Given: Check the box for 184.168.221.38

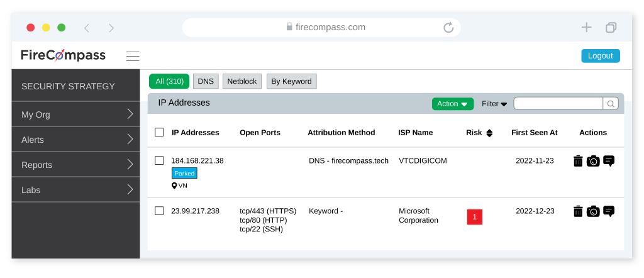Looking at the screenshot, I should point(159,160).
